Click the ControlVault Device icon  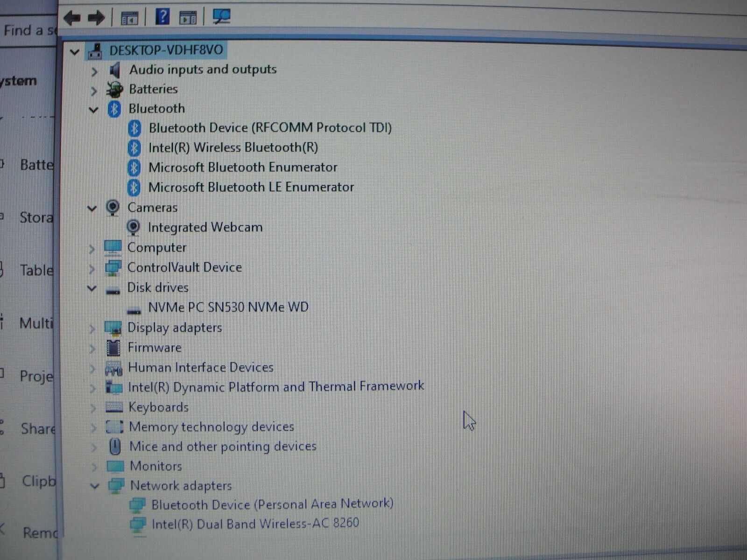113,268
